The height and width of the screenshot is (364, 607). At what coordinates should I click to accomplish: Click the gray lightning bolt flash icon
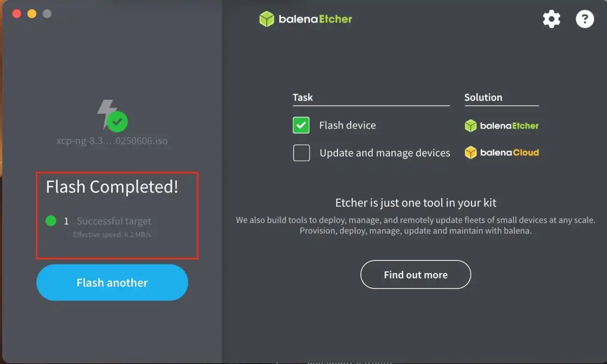106,114
